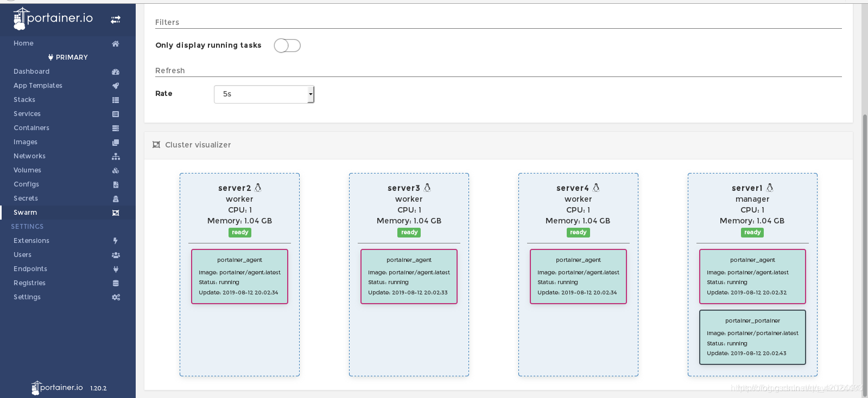Click the Services list icon
The image size is (868, 398).
116,114
